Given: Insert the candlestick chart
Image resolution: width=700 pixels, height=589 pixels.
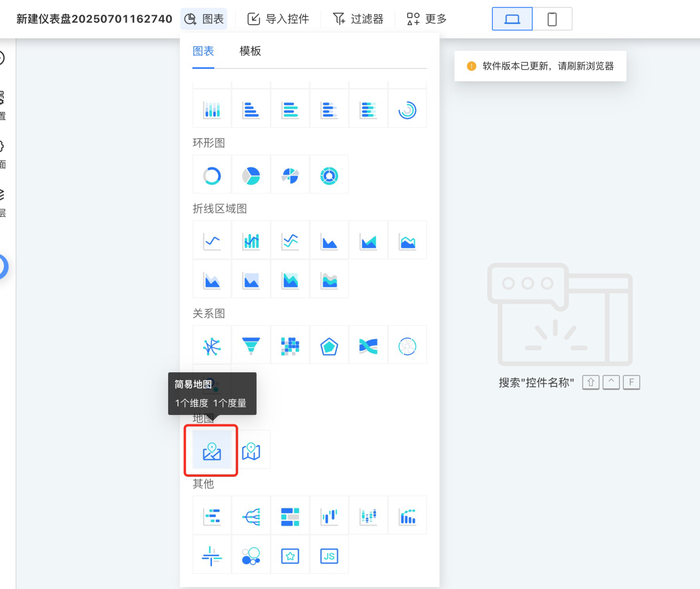Looking at the screenshot, I should [329, 516].
